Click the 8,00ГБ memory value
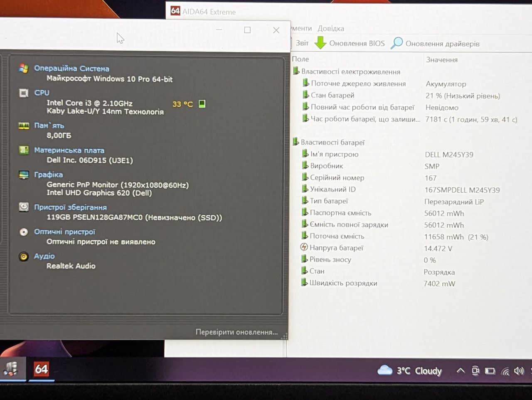 pyautogui.click(x=59, y=135)
